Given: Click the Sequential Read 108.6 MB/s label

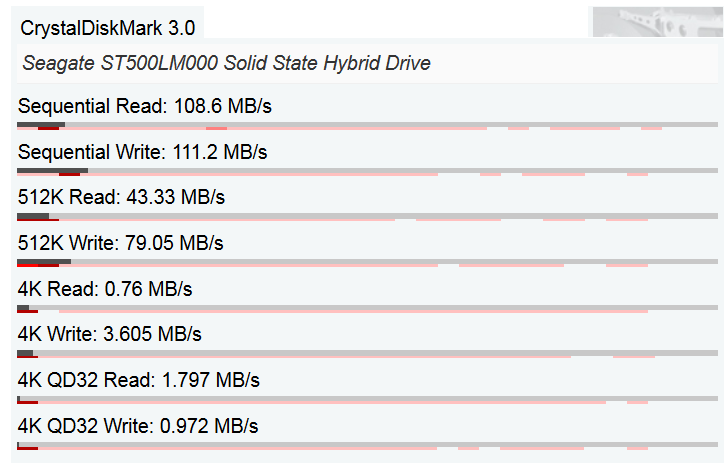Looking at the screenshot, I should pos(145,106).
